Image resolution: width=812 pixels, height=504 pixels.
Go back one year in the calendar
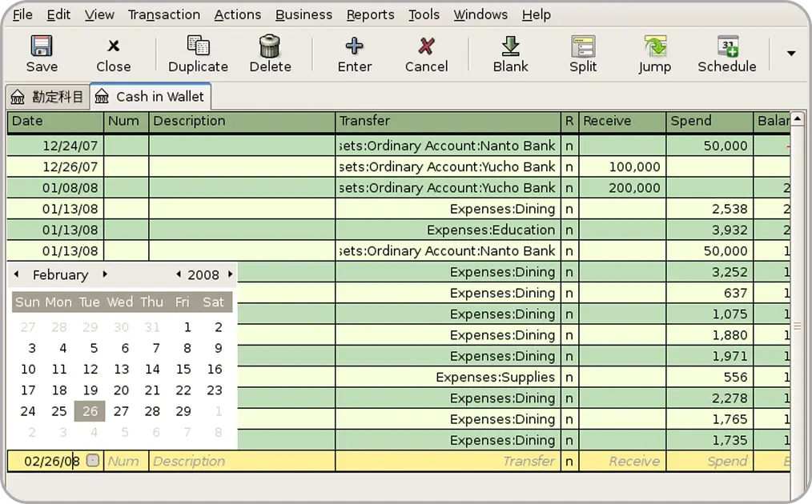[x=181, y=274]
